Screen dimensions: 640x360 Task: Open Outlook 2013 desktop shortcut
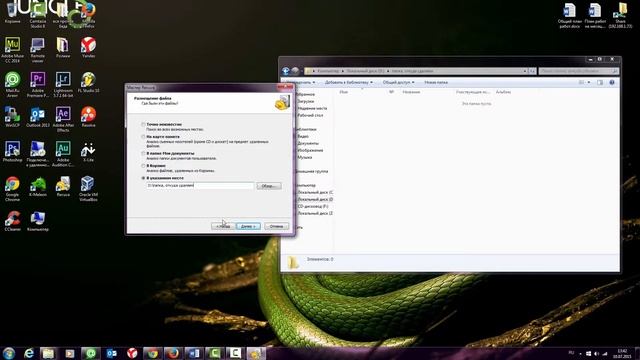[x=38, y=117]
